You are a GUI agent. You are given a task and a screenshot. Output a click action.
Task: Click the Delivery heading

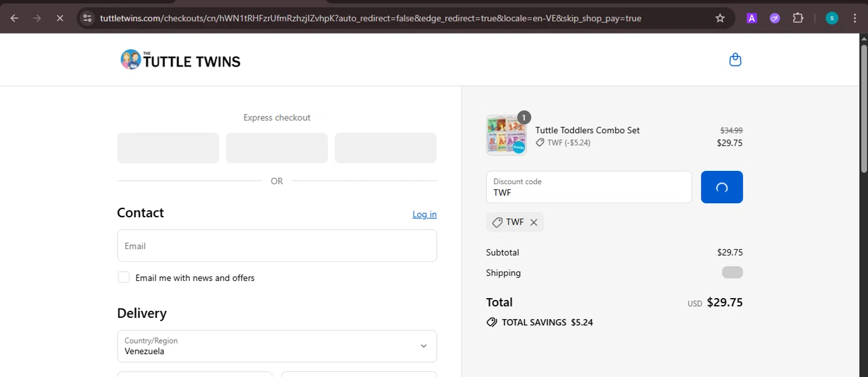(x=142, y=313)
